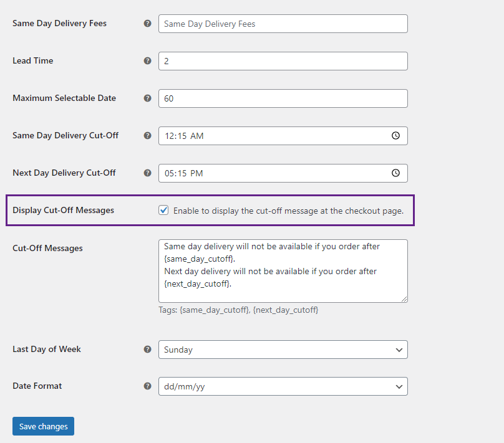Click the Lead Time label
This screenshot has width=504, height=443.
[33, 60]
